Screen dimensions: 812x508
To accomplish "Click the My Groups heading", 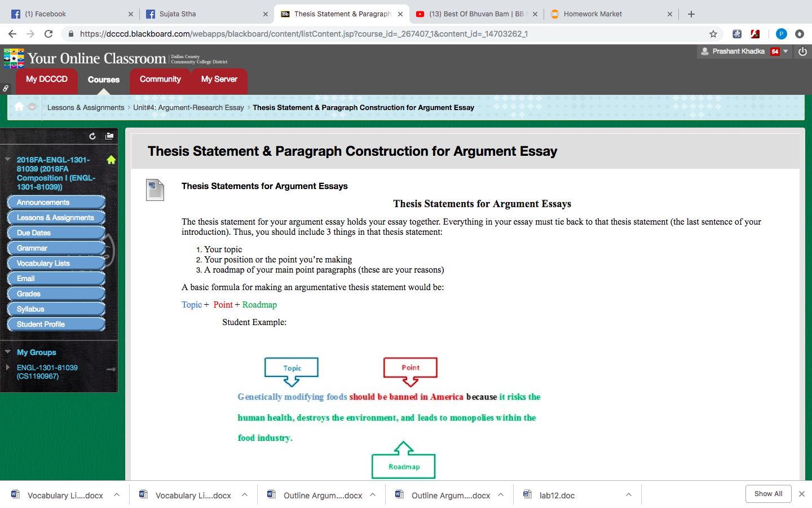I will 37,352.
